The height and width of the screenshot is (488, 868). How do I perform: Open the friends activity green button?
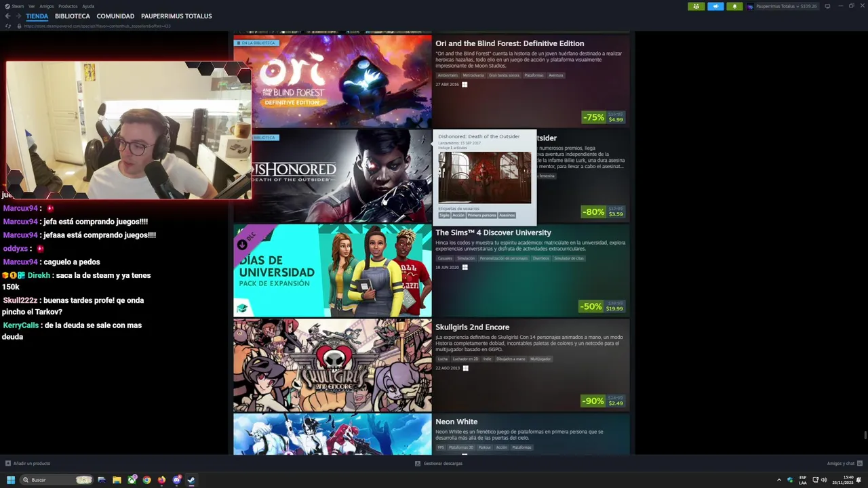(696, 6)
